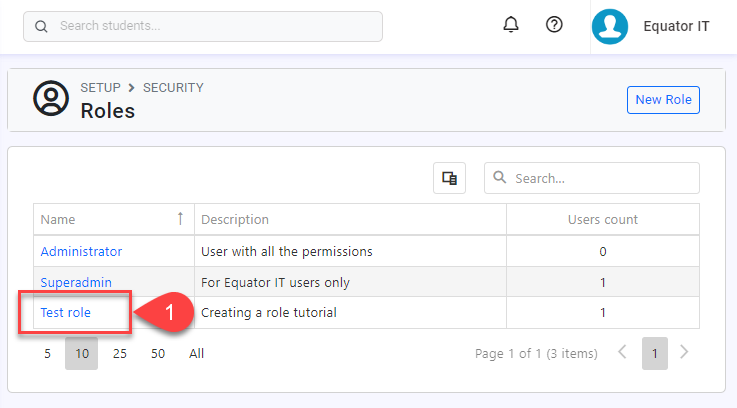This screenshot has width=737, height=408.
Task: Go to the next page arrow
Action: pyautogui.click(x=684, y=352)
